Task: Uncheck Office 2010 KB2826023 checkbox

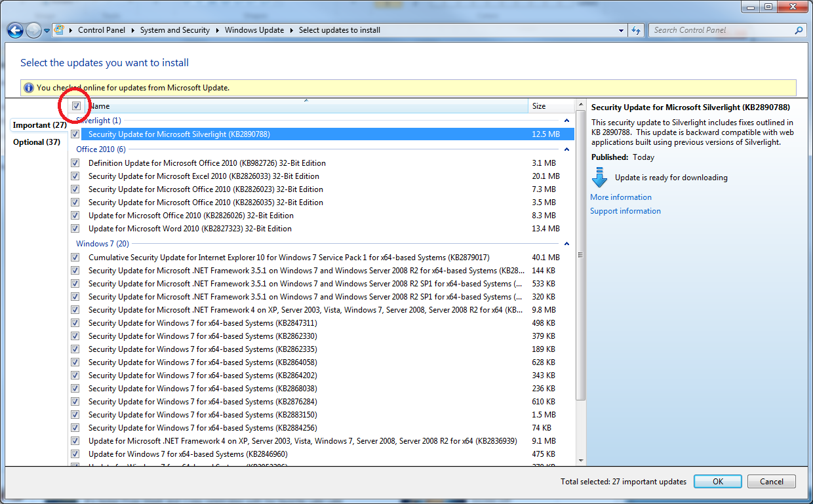Action: click(75, 189)
